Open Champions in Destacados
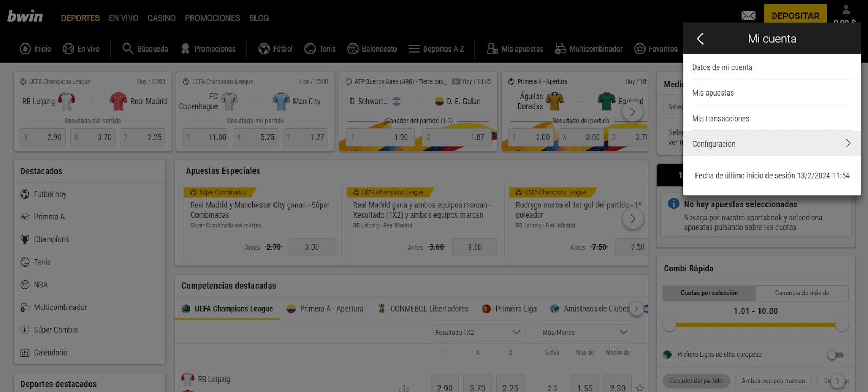The width and height of the screenshot is (868, 392). pyautogui.click(x=44, y=239)
